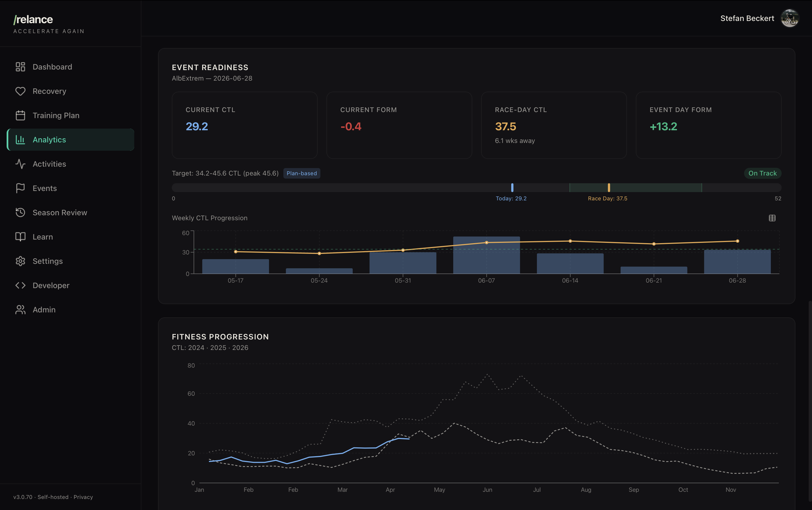Viewport: 812px width, 510px height.
Task: Click the relance logo
Action: pos(33,20)
